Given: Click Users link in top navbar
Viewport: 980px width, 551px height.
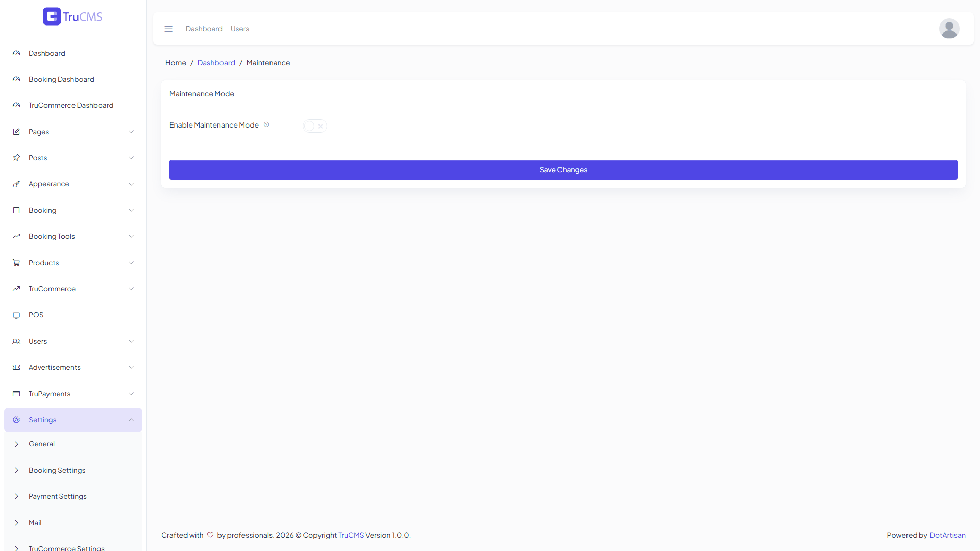Looking at the screenshot, I should pyautogui.click(x=240, y=29).
